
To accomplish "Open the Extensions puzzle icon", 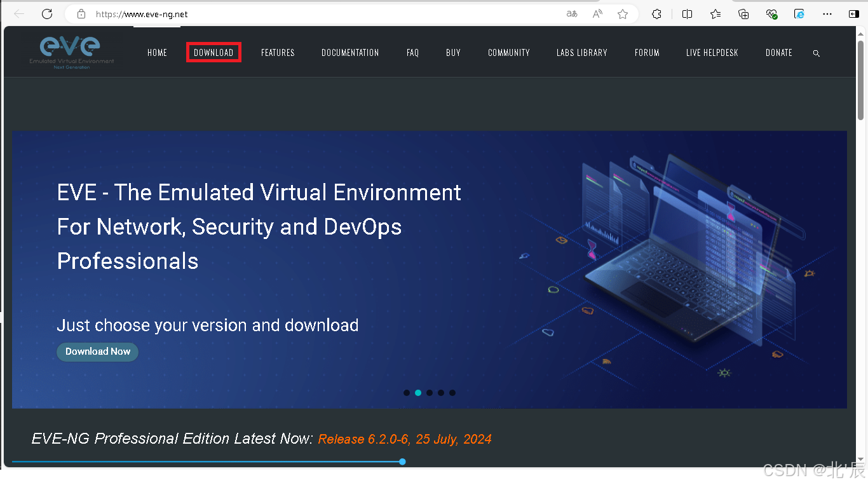I will 657,13.
